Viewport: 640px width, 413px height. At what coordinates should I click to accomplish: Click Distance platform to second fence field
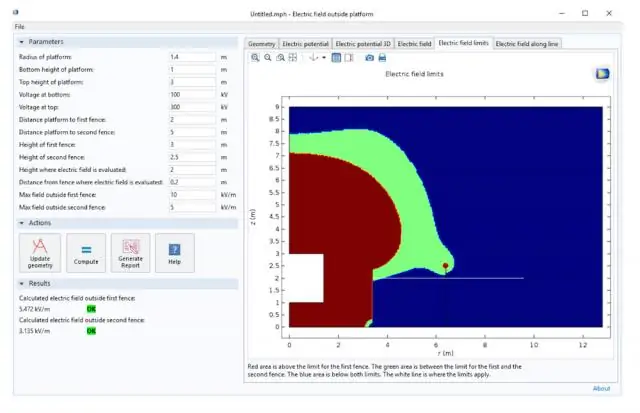192,132
